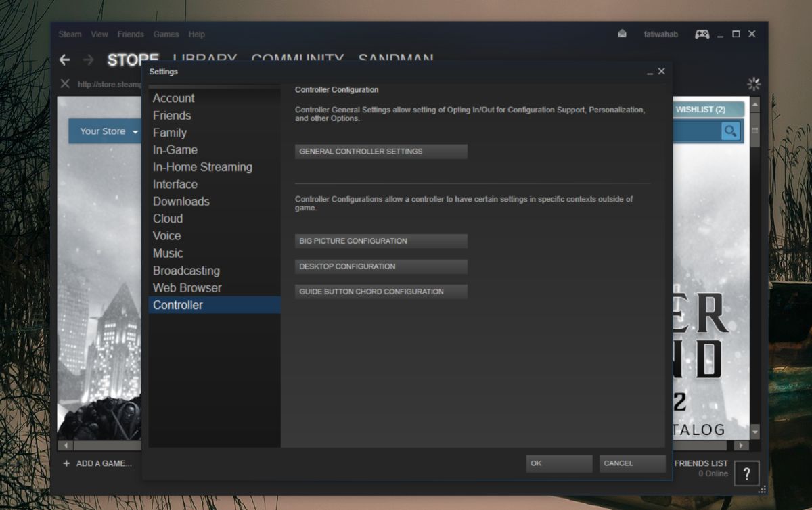Click the horizontal scrollbar right arrow
Image resolution: width=812 pixels, height=510 pixels.
click(x=741, y=446)
